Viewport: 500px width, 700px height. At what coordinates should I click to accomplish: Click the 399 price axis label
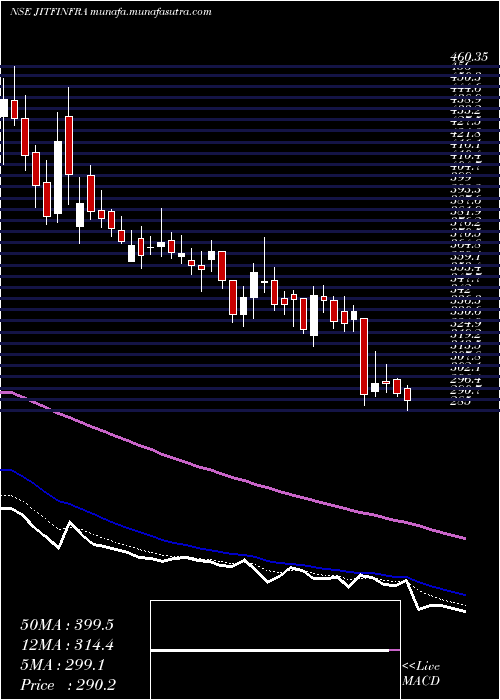coord(460,178)
